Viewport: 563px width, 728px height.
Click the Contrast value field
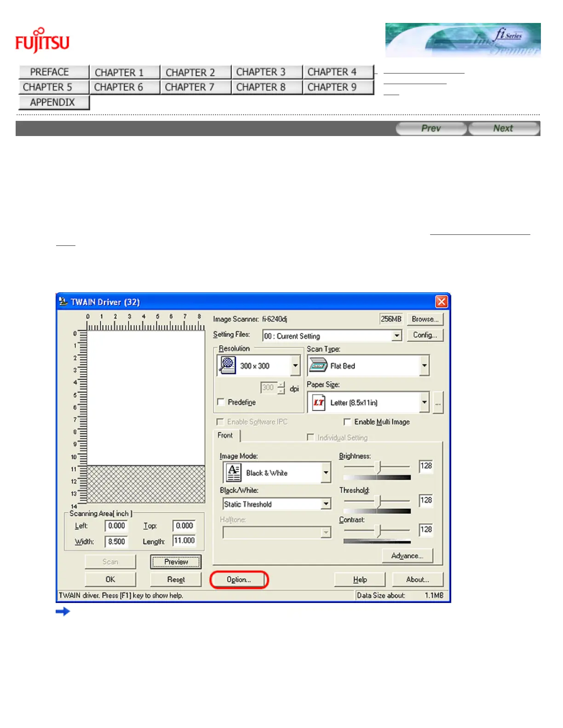tap(426, 529)
